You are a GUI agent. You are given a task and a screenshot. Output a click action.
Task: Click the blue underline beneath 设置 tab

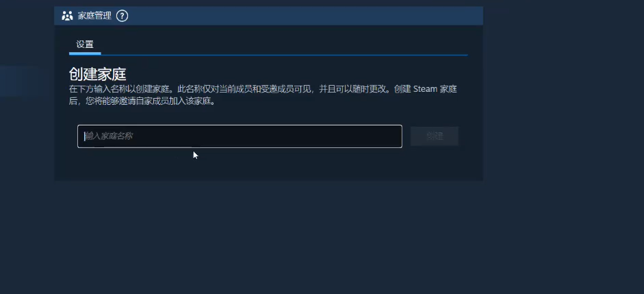click(85, 53)
